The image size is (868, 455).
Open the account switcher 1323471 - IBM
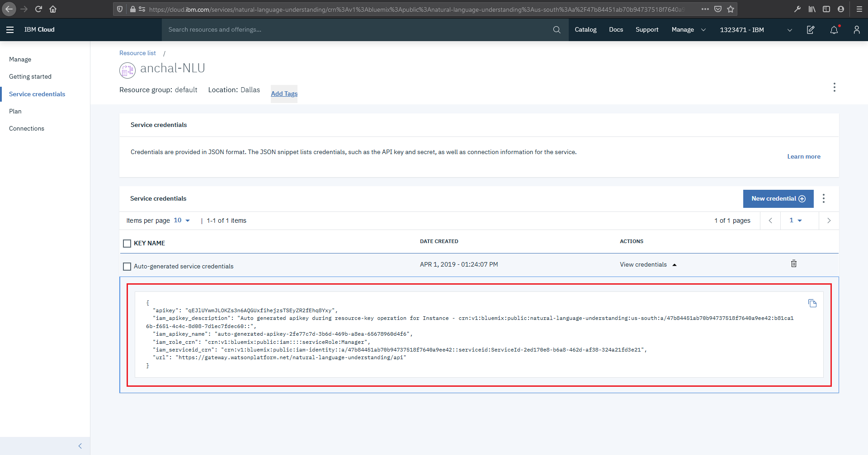[x=756, y=30]
